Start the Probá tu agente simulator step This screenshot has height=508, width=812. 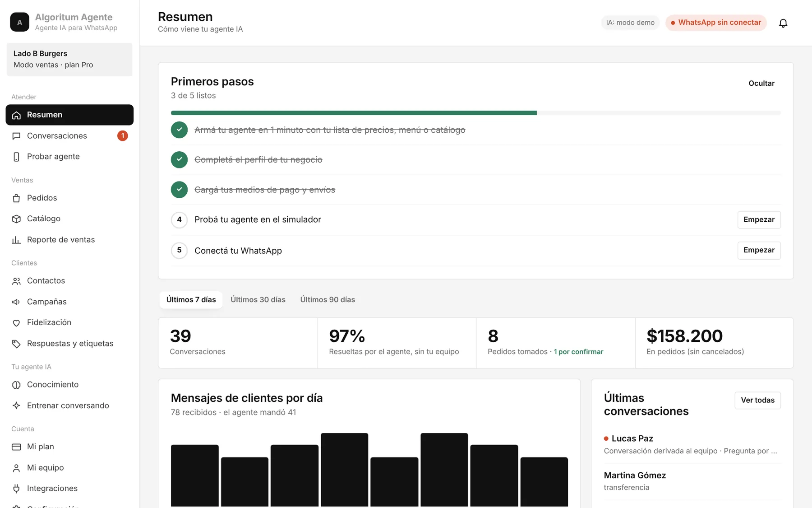(759, 220)
